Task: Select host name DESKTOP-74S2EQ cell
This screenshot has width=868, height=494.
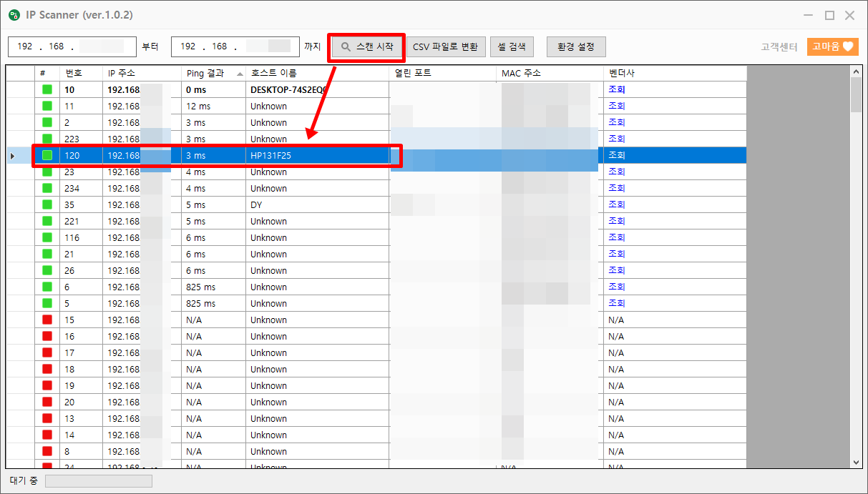Action: 318,90
